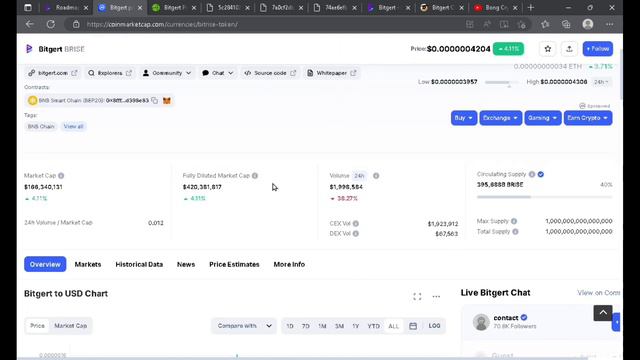Open chart three-dot options menu
This screenshot has height=360, width=640.
pyautogui.click(x=436, y=296)
